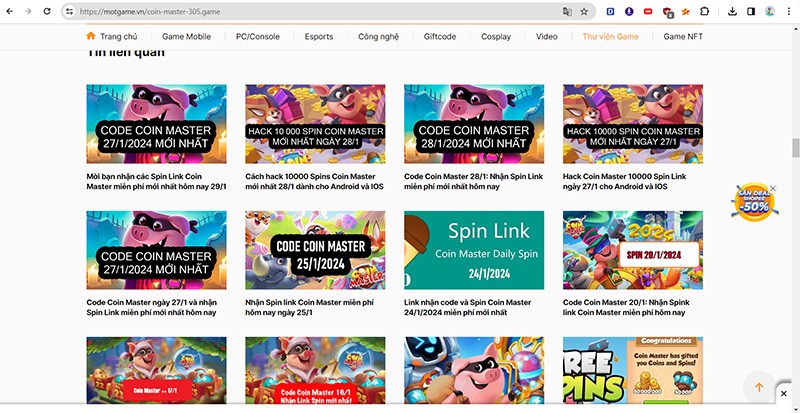This screenshot has width=800, height=413.
Task: Reload the current page
Action: click(x=47, y=11)
